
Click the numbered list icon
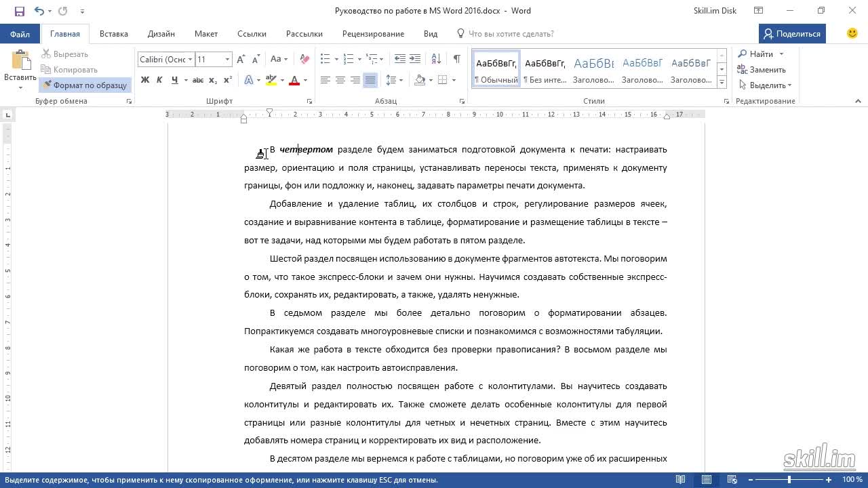(348, 60)
